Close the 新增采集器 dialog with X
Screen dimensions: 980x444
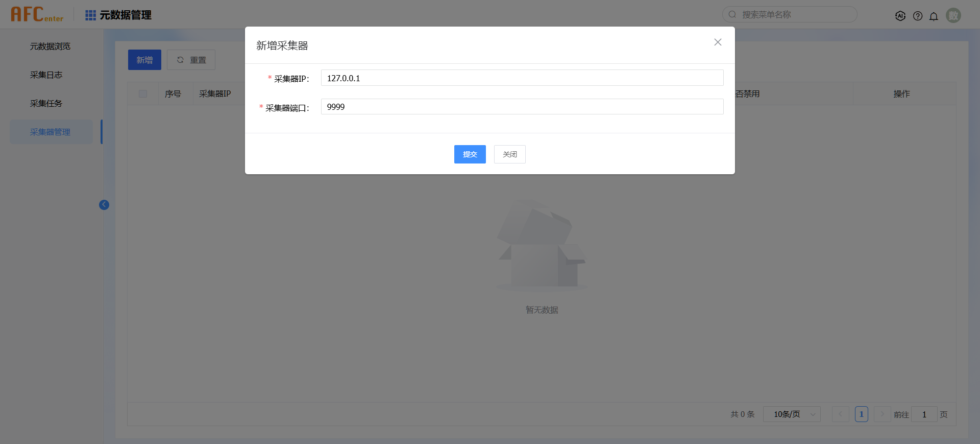coord(718,42)
